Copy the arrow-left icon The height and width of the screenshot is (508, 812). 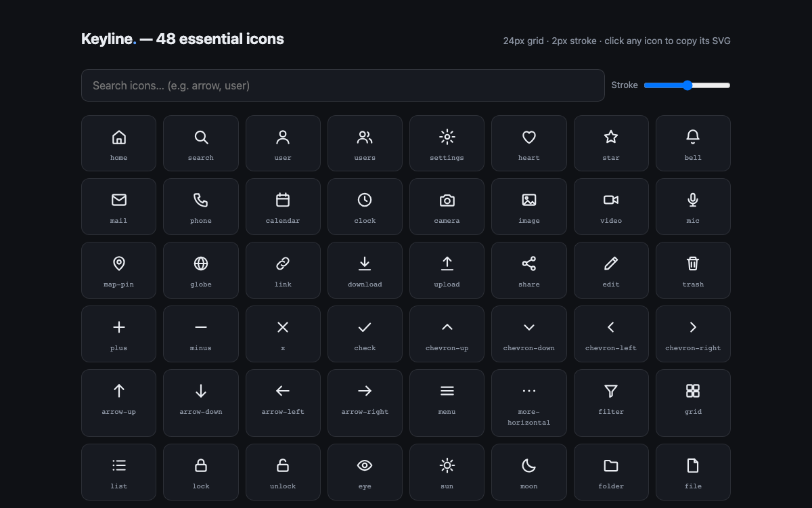pyautogui.click(x=283, y=403)
